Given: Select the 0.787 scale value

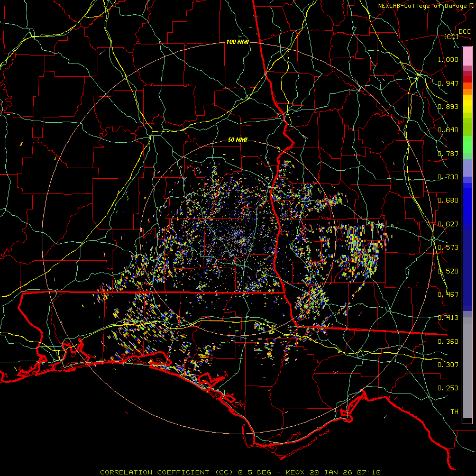Looking at the screenshot, I should [448, 153].
